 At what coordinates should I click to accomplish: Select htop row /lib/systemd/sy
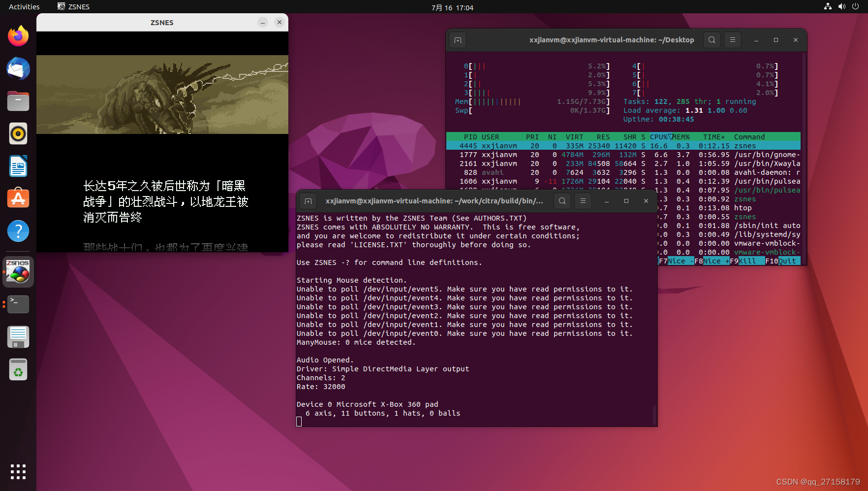coord(730,234)
